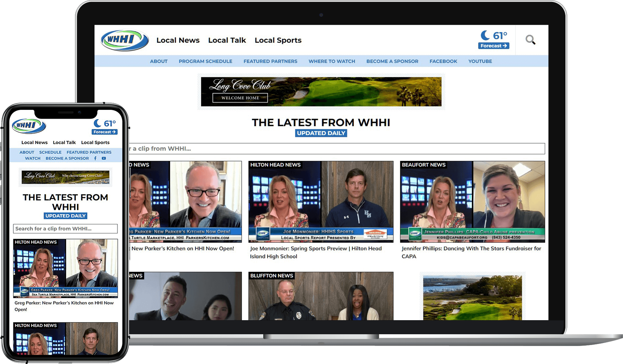Click the moon weather icon on laptop
Screen dimensions: 623x364
(485, 35)
